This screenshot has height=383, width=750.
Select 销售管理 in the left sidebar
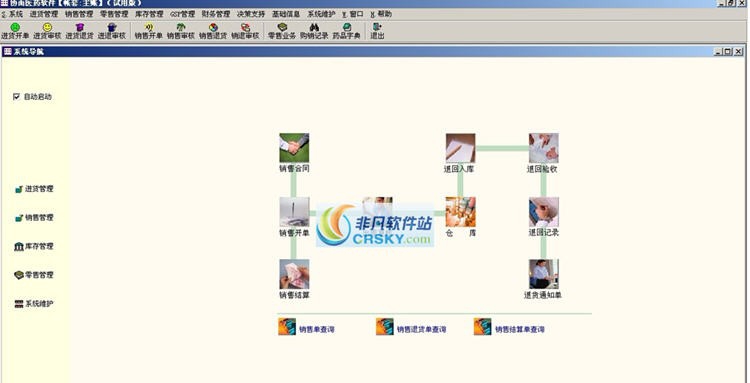coord(34,218)
